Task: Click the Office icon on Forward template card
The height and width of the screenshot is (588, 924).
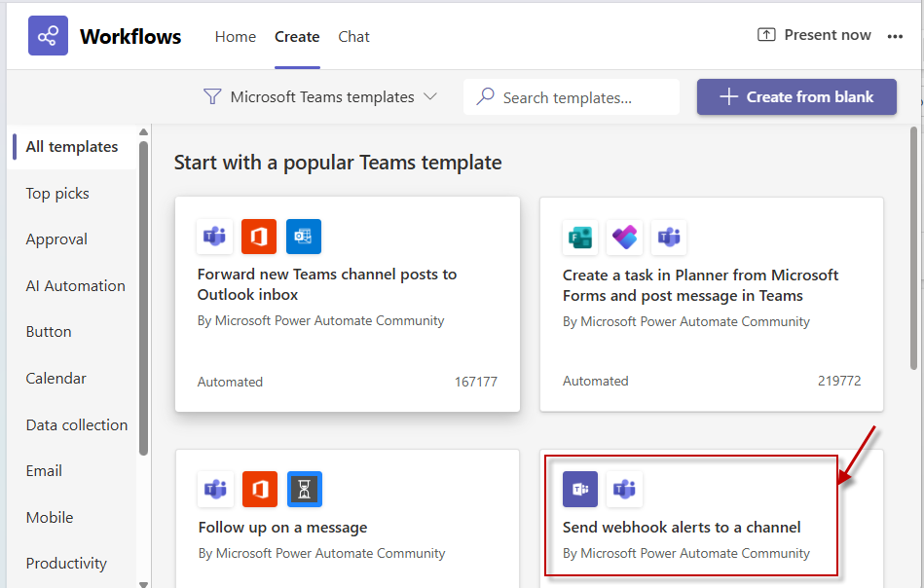Action: pyautogui.click(x=259, y=237)
